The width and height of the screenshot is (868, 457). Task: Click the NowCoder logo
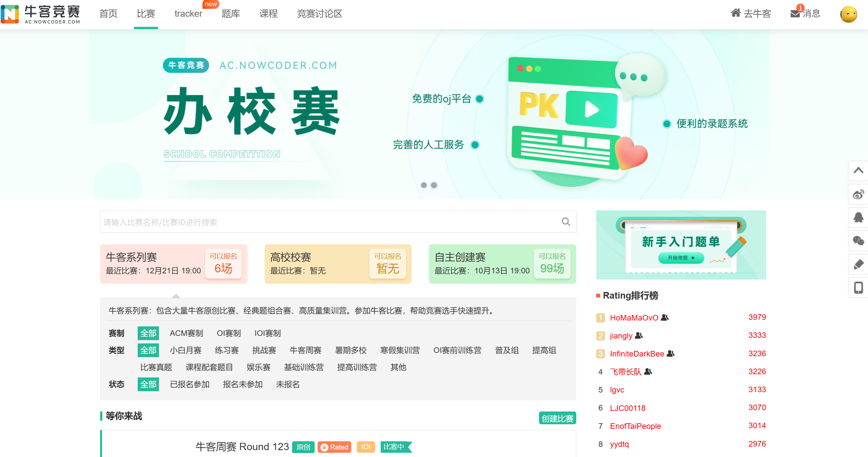[41, 14]
